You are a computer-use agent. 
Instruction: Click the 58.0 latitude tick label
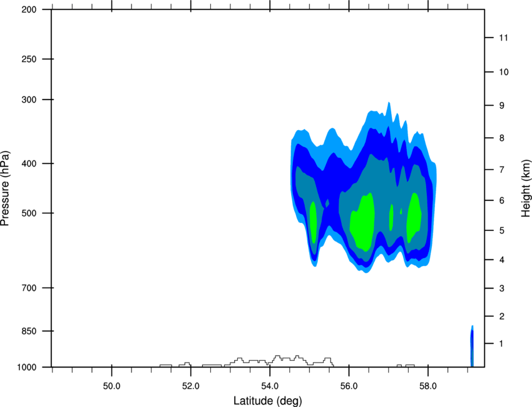pyautogui.click(x=428, y=386)
